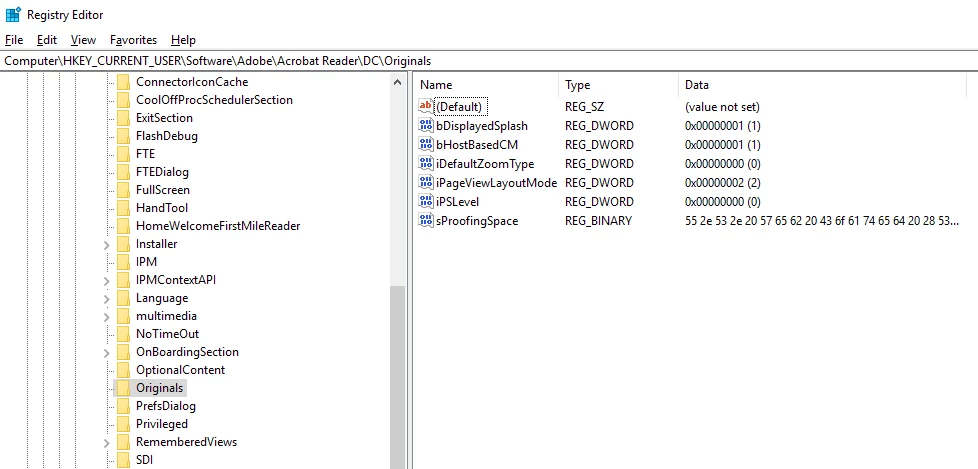Viewport: 978px width, 469px height.
Task: Click the FullScreen folder icon
Action: 123,190
